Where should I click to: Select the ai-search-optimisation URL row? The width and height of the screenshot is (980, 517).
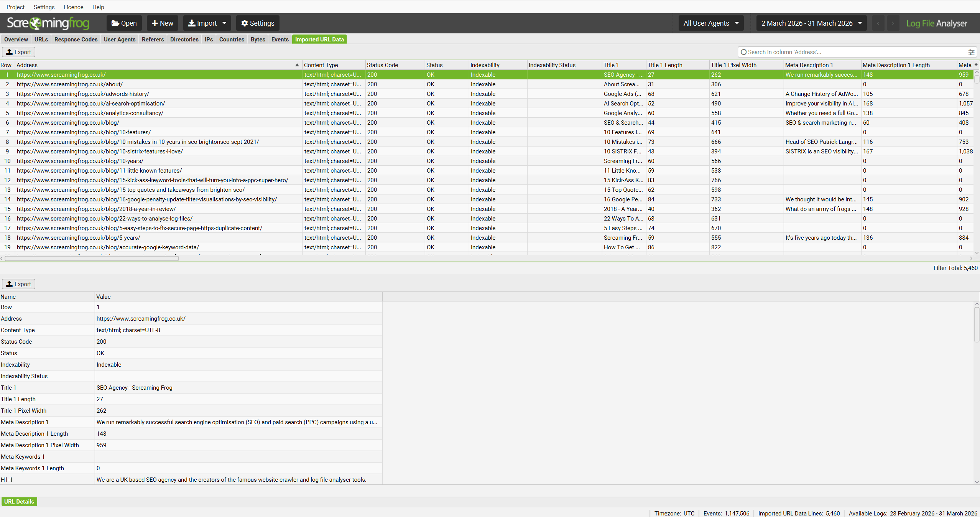[x=487, y=103]
